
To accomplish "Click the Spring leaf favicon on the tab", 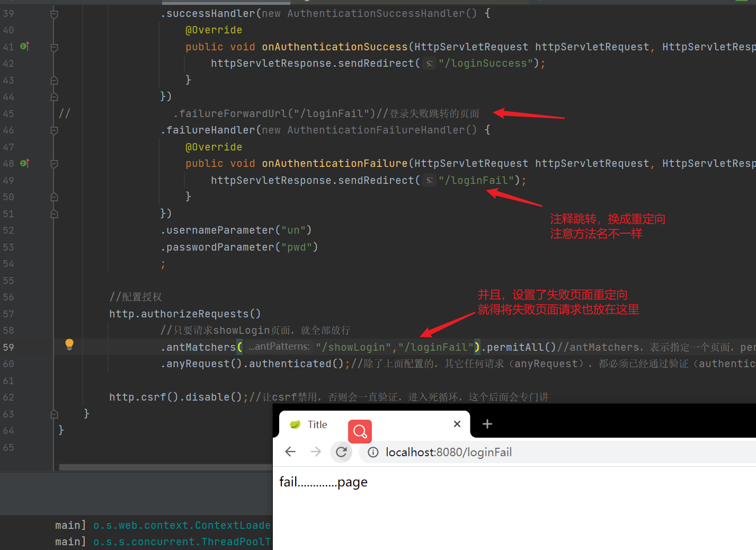I will pos(295,424).
